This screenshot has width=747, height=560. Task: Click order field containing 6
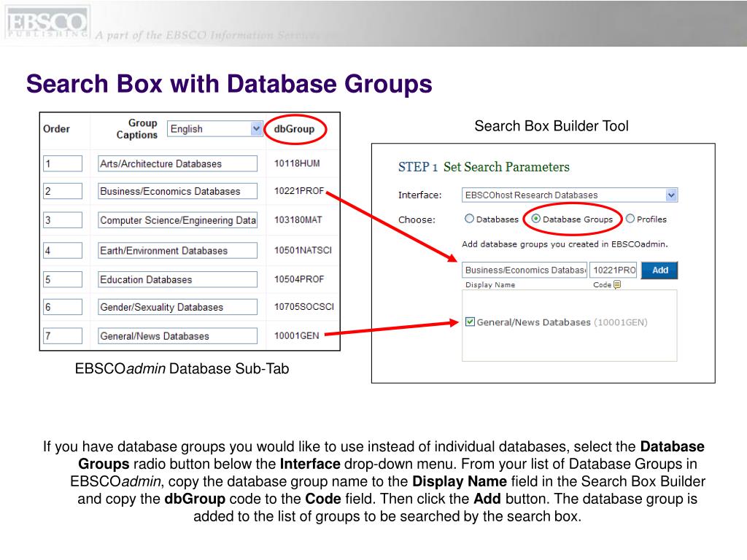tap(63, 307)
